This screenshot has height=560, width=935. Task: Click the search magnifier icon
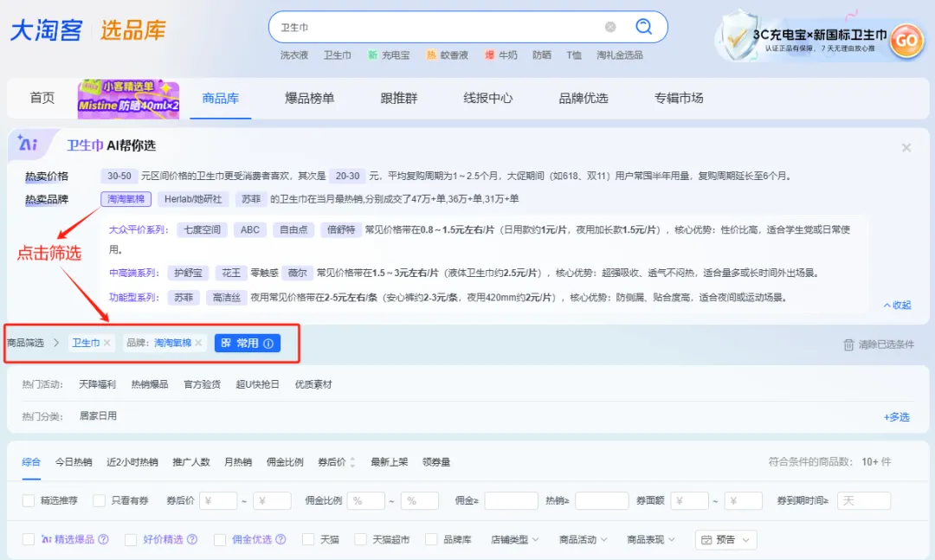643,27
